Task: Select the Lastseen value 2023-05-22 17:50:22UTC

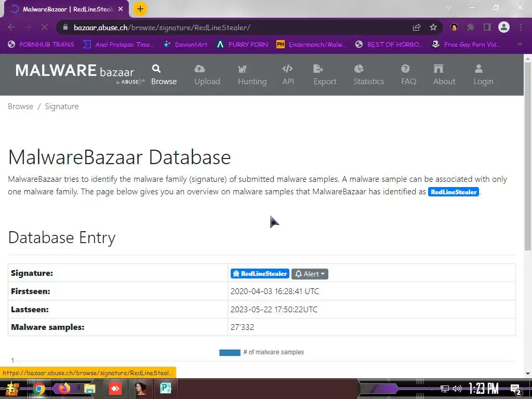Action: [274, 310]
